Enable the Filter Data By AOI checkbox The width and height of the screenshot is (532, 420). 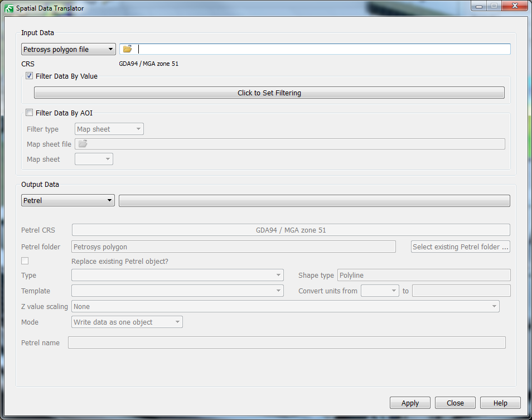pyautogui.click(x=30, y=113)
